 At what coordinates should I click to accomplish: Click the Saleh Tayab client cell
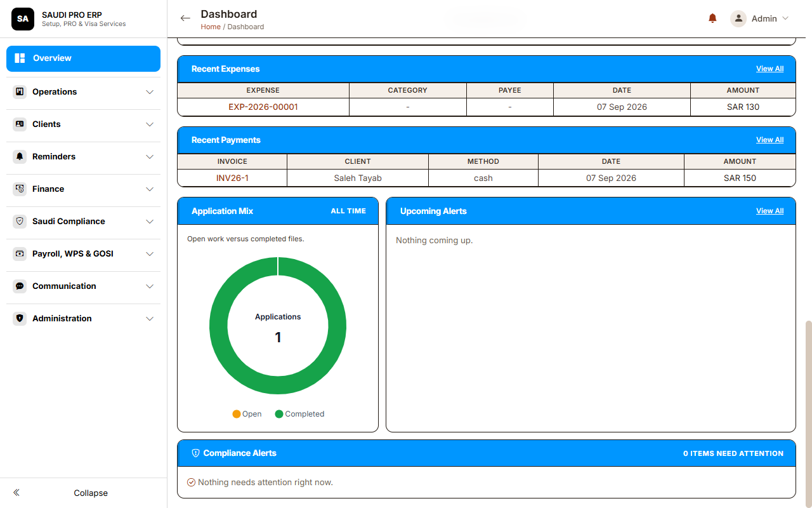358,178
